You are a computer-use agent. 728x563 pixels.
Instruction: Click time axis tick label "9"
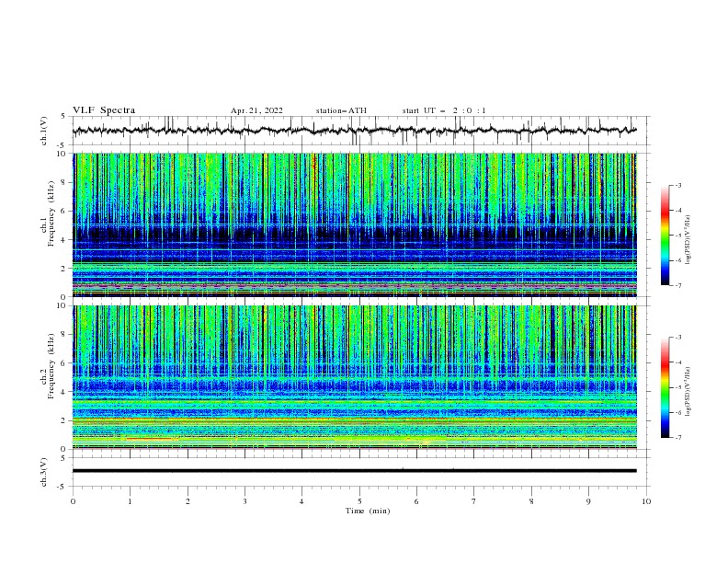[588, 501]
